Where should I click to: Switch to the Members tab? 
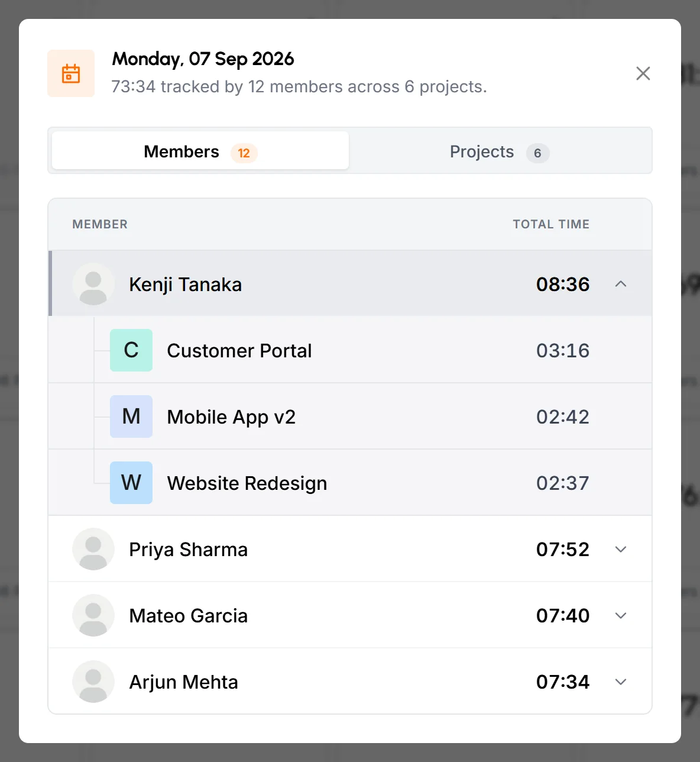point(200,151)
